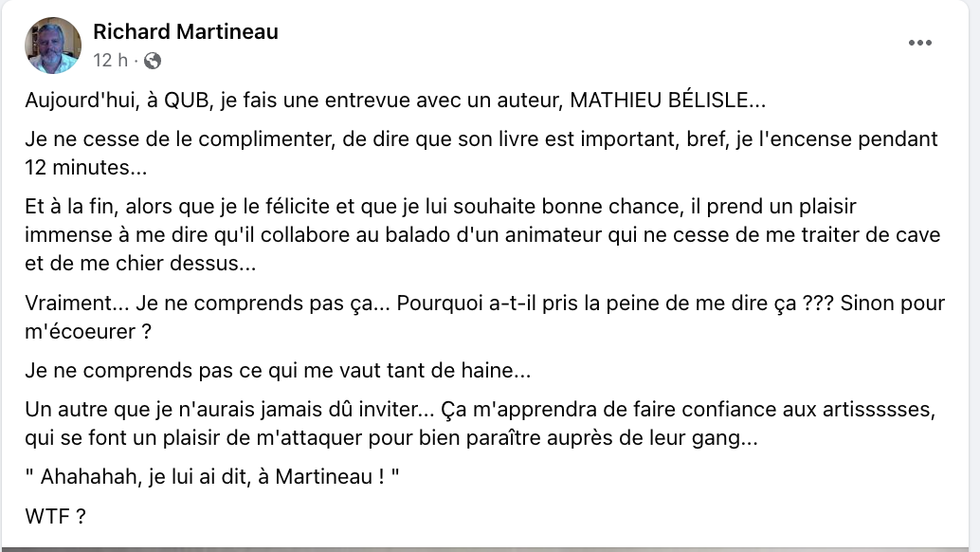Click the line beginning "Et à la fin, alors"
Image resolution: width=980 pixels, height=552 pixels.
click(441, 207)
